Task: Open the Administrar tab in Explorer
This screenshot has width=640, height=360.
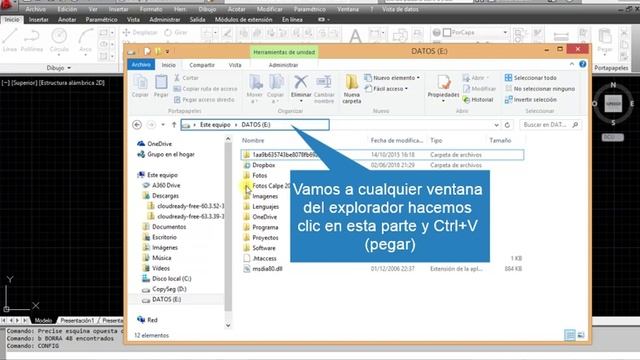Action: [x=283, y=65]
